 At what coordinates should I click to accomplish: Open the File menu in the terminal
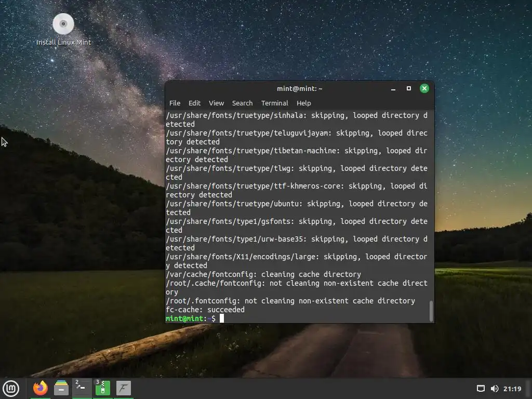(175, 103)
